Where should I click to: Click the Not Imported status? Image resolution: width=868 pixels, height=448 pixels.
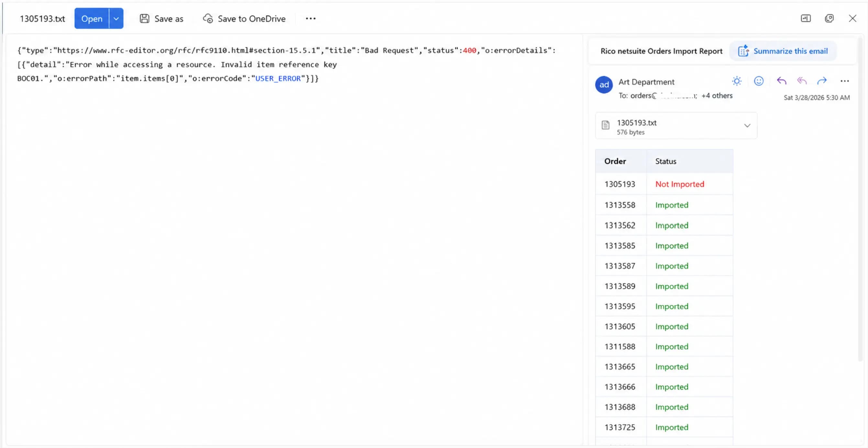[679, 184]
